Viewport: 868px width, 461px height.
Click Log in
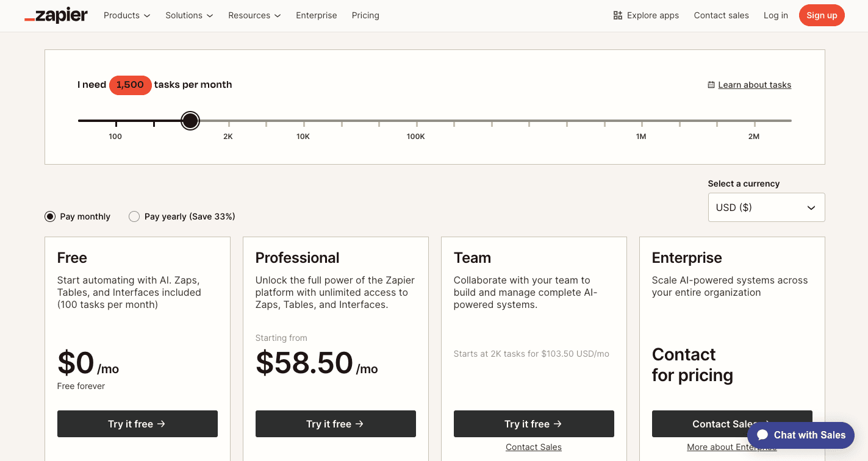tap(775, 15)
